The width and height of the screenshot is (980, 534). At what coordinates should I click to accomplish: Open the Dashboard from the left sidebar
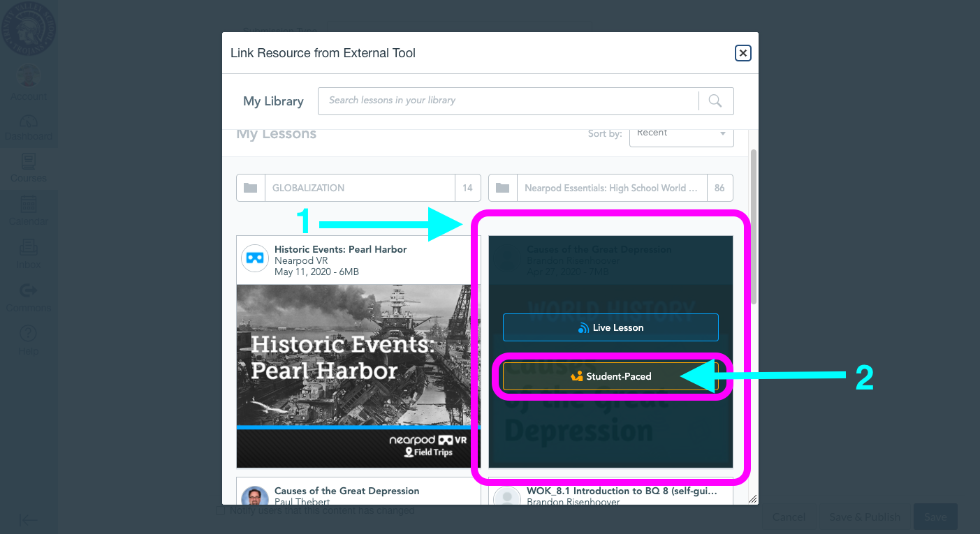[x=29, y=120]
